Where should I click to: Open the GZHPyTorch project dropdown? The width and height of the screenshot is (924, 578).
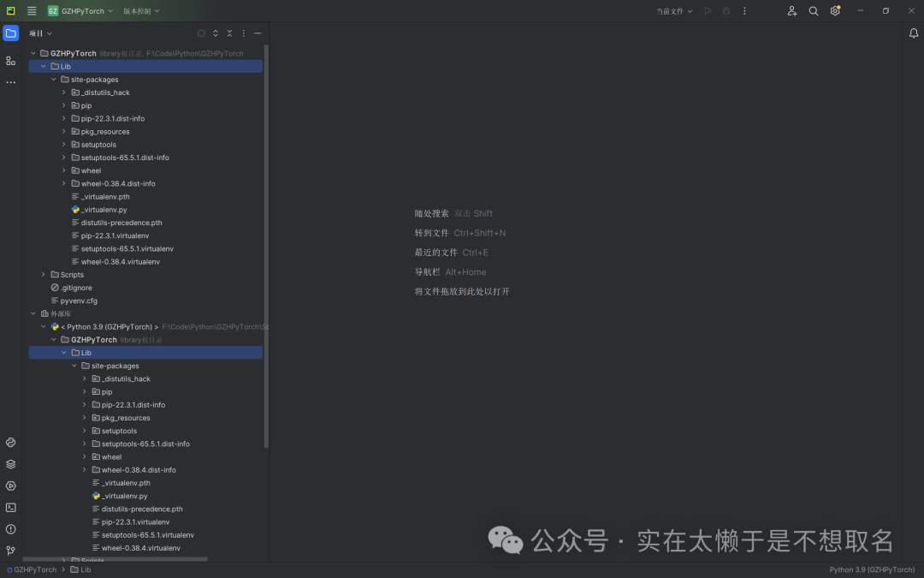point(81,10)
